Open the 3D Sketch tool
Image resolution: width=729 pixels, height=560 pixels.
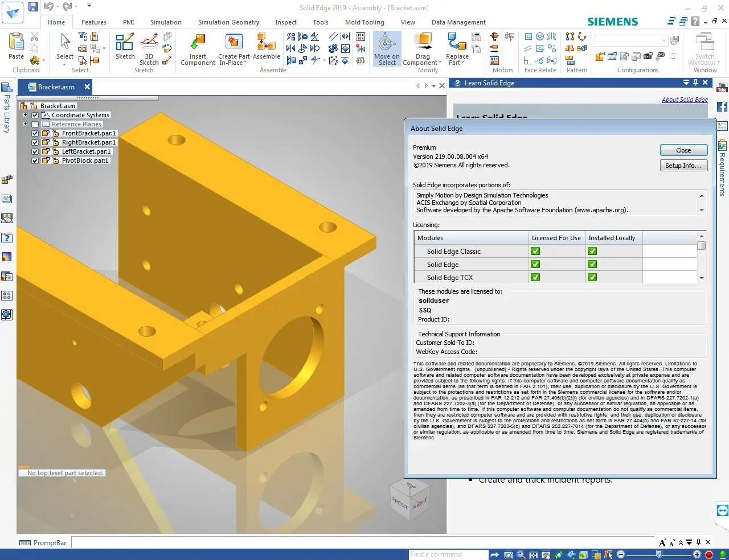149,49
